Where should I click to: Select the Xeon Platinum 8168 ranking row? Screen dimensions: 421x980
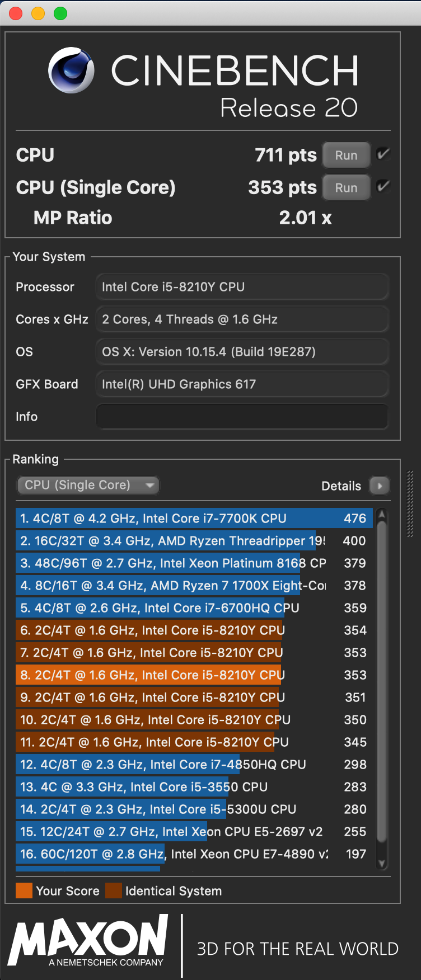point(193,563)
